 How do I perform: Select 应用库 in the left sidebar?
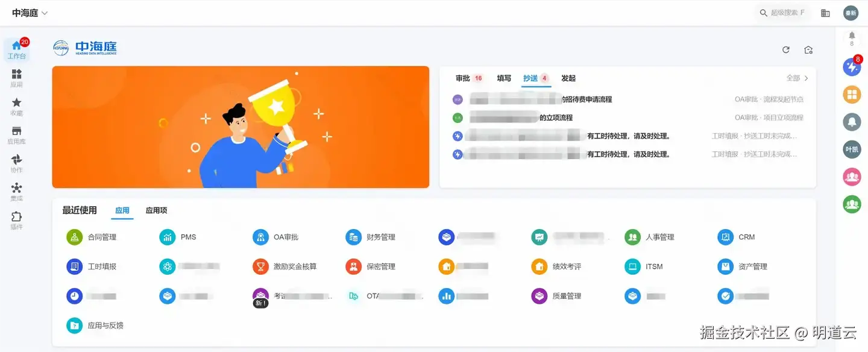(16, 135)
